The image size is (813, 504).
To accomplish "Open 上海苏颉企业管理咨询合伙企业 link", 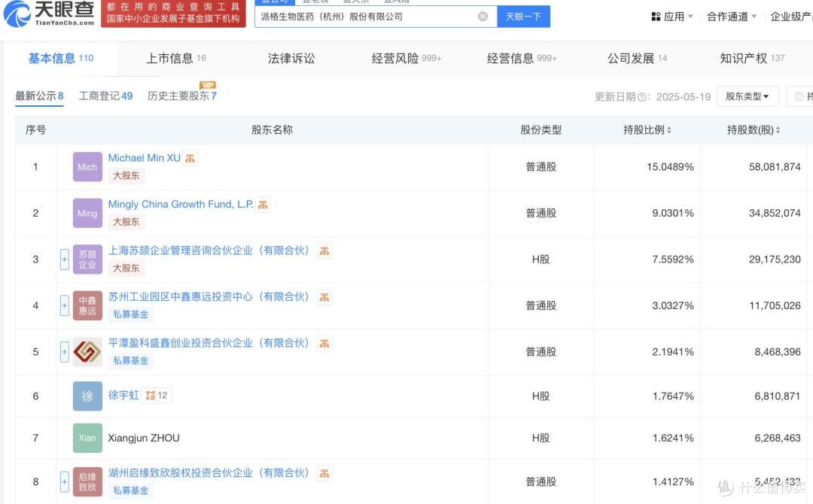I will (209, 250).
